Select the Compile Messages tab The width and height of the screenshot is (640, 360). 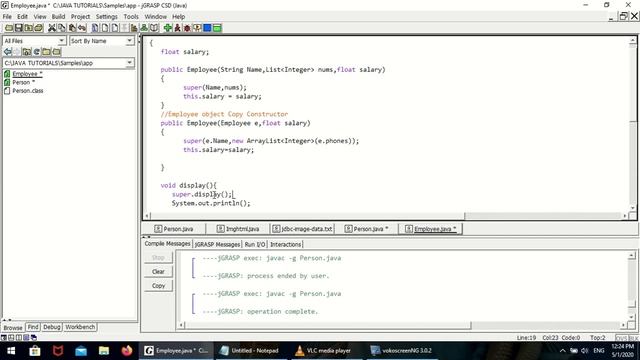tap(167, 244)
